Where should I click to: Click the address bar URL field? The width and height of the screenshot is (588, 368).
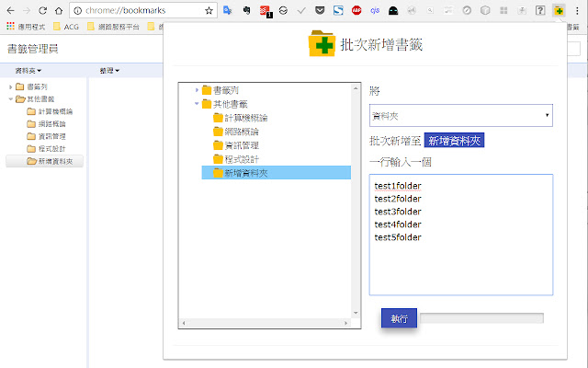coord(143,10)
